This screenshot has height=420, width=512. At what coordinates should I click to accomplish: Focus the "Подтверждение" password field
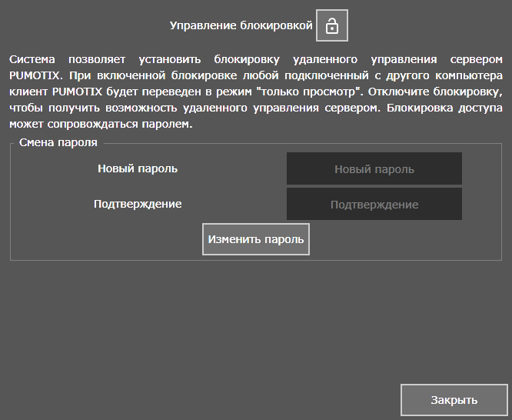point(374,204)
